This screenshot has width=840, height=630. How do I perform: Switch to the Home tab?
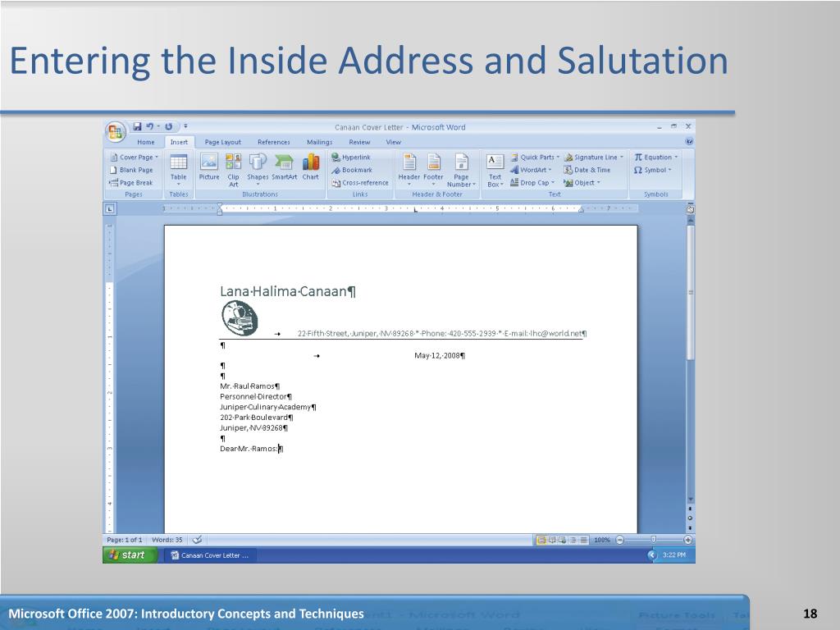(x=146, y=142)
